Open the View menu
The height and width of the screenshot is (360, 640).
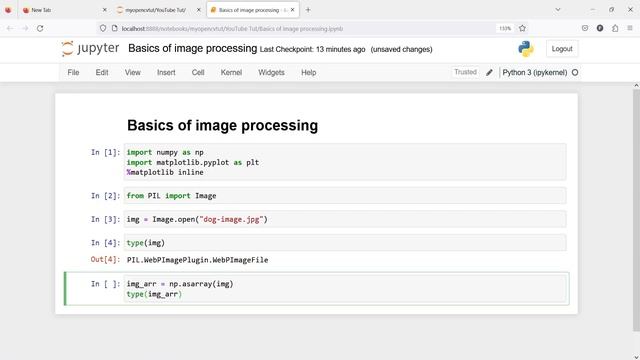click(x=133, y=73)
